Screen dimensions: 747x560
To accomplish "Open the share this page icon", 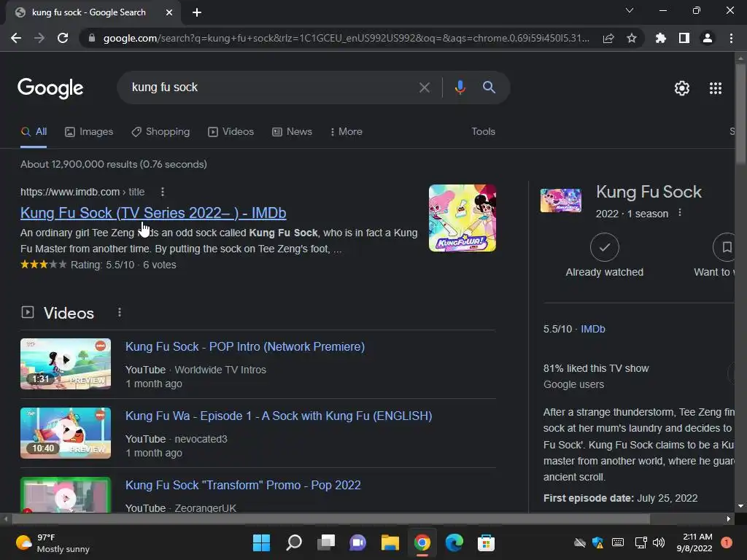I will click(608, 38).
